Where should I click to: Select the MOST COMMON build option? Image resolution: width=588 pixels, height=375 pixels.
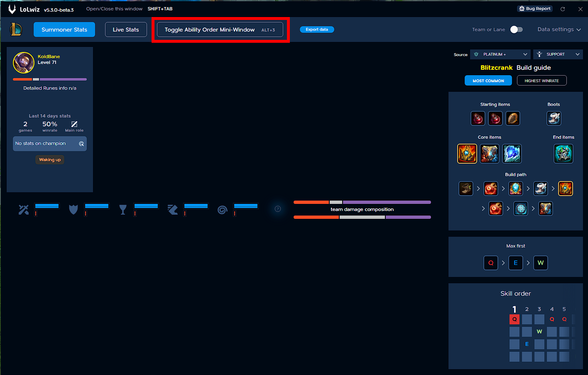point(488,81)
